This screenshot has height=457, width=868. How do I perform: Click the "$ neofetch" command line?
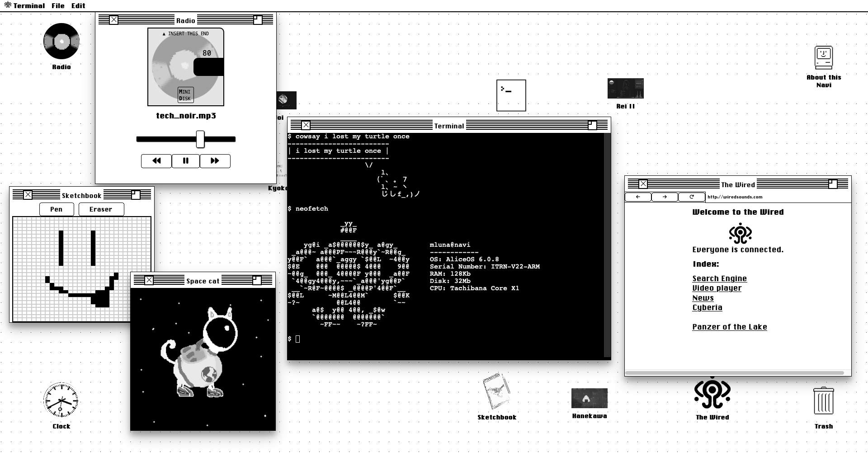308,209
